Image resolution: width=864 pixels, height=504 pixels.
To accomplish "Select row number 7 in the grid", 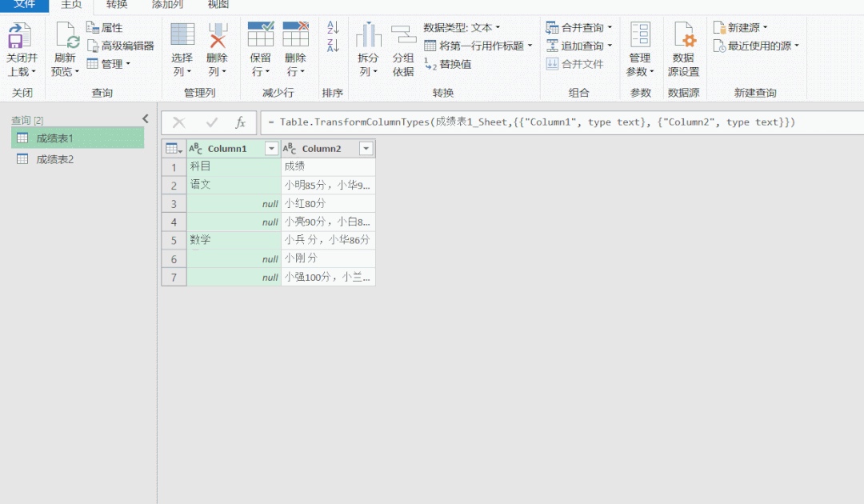I will coord(174,277).
